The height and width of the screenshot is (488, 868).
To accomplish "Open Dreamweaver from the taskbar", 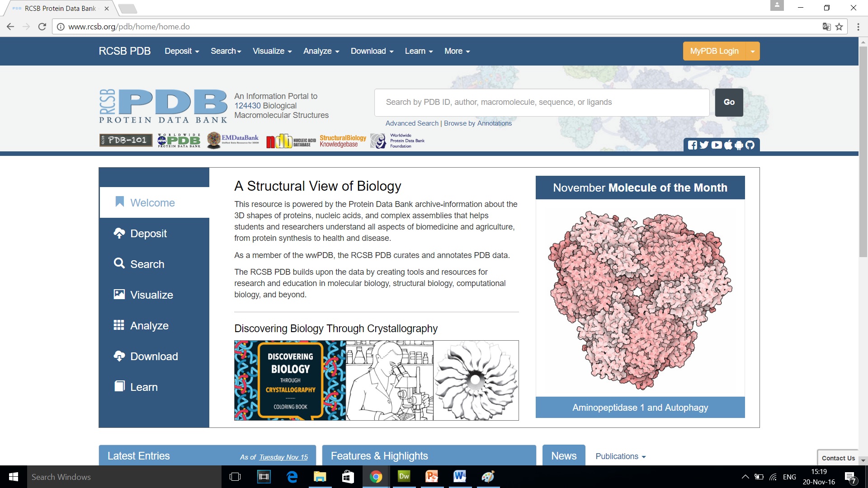I will (x=404, y=477).
